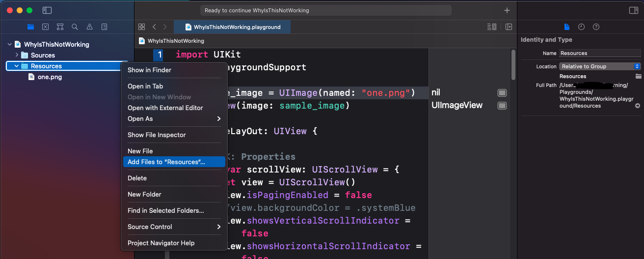Viewport: 644px width, 259px height.
Task: Toggle inline result view for nil
Action: [502, 93]
